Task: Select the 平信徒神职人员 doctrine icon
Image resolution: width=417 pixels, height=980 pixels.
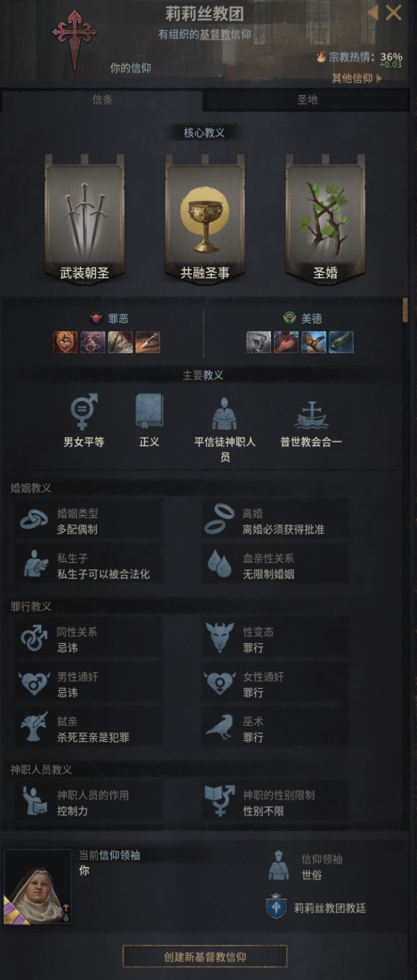Action: click(x=224, y=413)
